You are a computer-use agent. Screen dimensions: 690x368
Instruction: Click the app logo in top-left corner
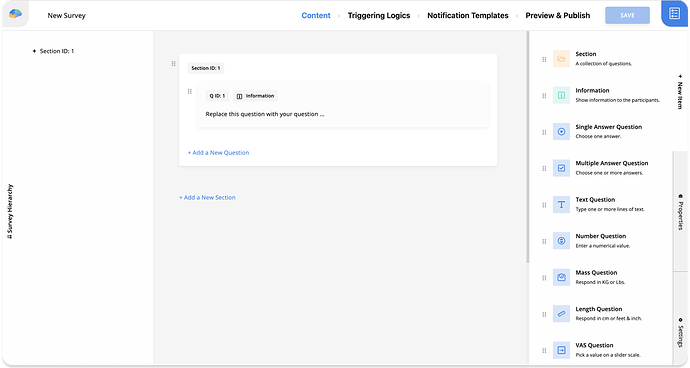[x=15, y=14]
